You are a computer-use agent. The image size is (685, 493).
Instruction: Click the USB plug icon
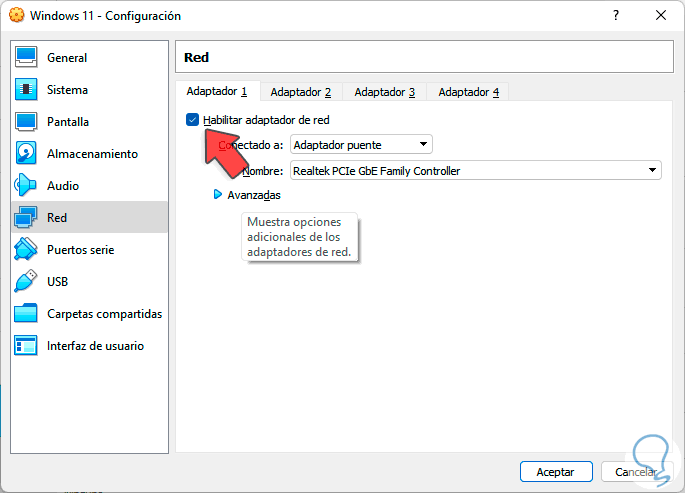coord(26,281)
